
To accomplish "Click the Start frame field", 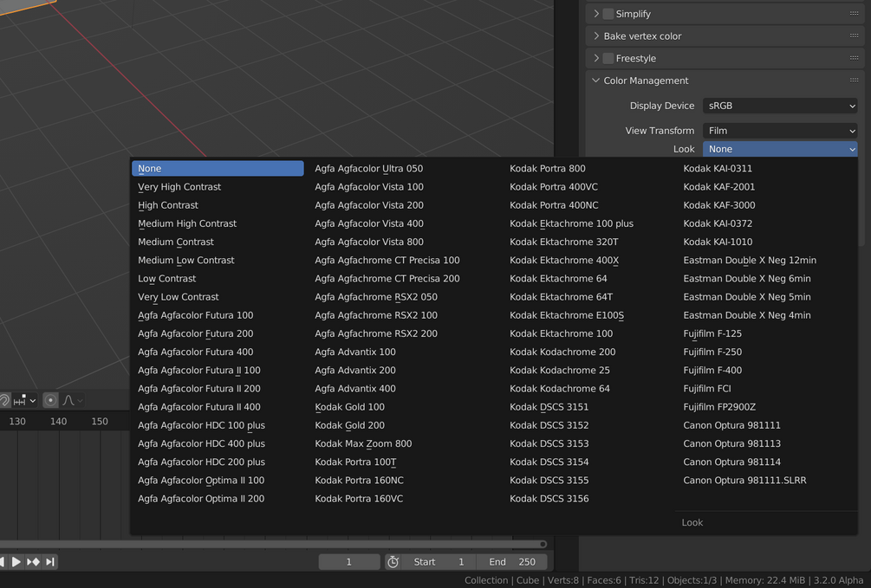I will [x=439, y=562].
